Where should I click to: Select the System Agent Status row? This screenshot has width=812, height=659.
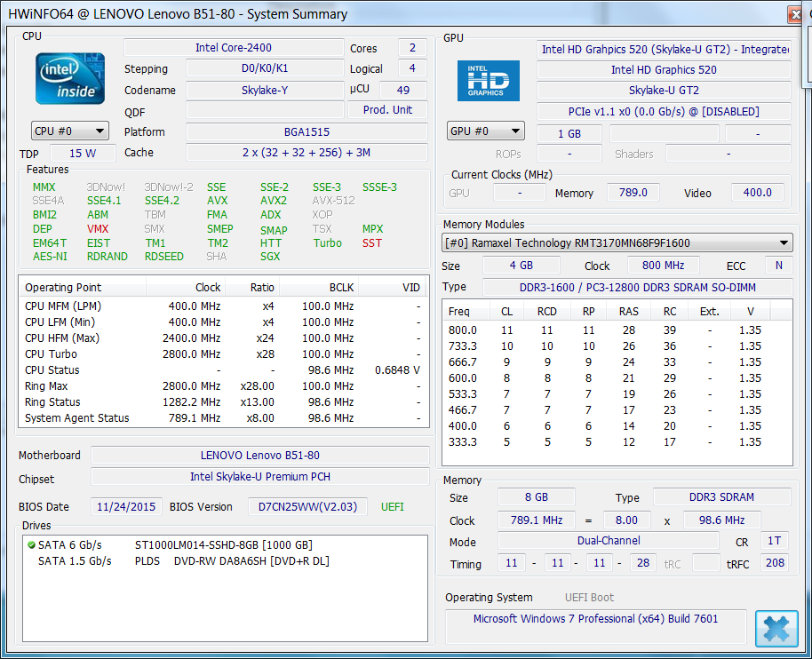tap(224, 418)
